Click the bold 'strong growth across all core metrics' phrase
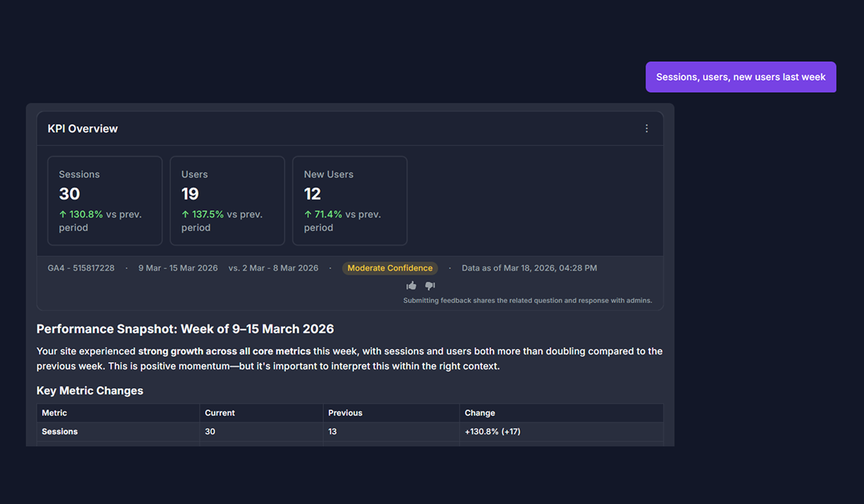Image resolution: width=864 pixels, height=504 pixels. coord(225,351)
